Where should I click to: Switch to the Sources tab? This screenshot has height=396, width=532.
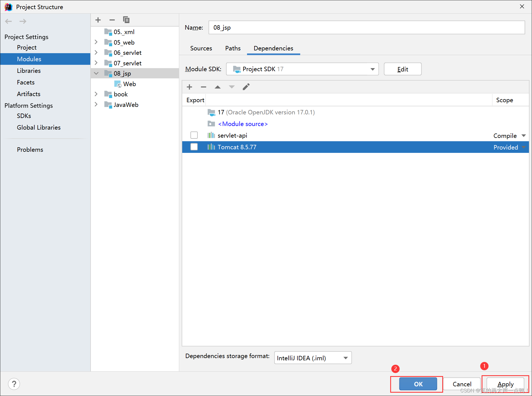201,48
